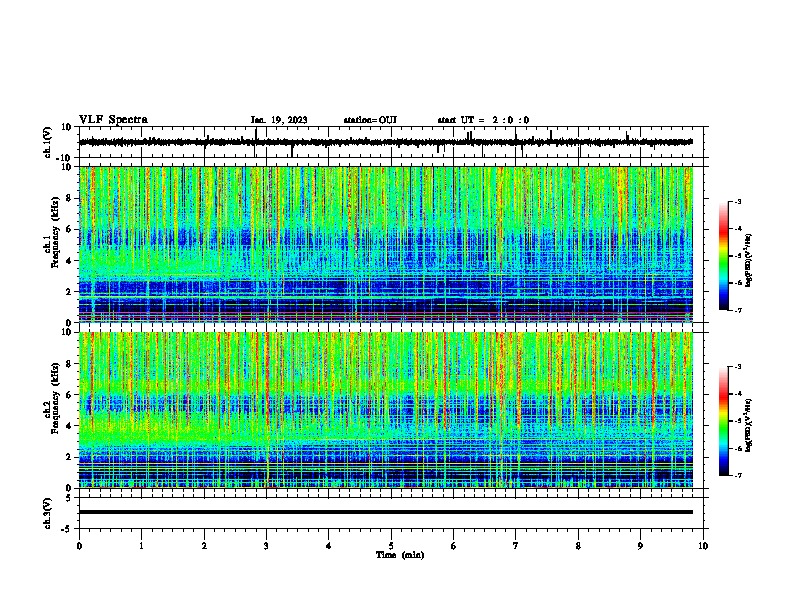Viewport: 792px width, 612px height.
Task: Click time axis tick label "7"
Action: pos(516,546)
